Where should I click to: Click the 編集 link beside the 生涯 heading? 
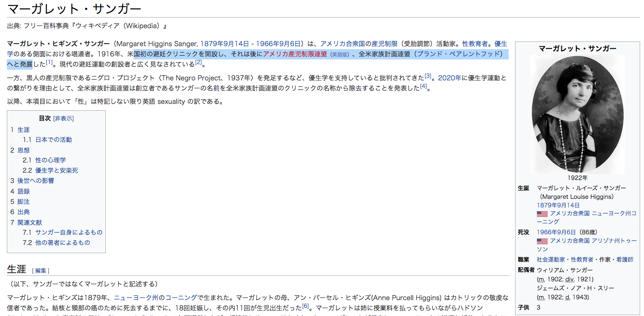(x=41, y=271)
